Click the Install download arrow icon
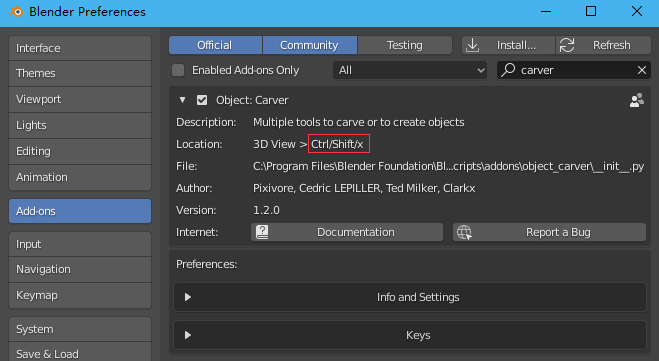This screenshot has height=361, width=659. pos(472,45)
